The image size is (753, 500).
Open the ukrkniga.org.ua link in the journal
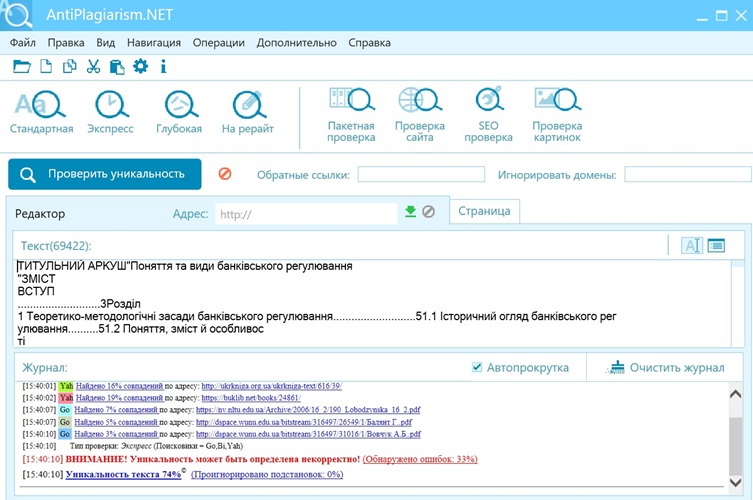tap(271, 386)
